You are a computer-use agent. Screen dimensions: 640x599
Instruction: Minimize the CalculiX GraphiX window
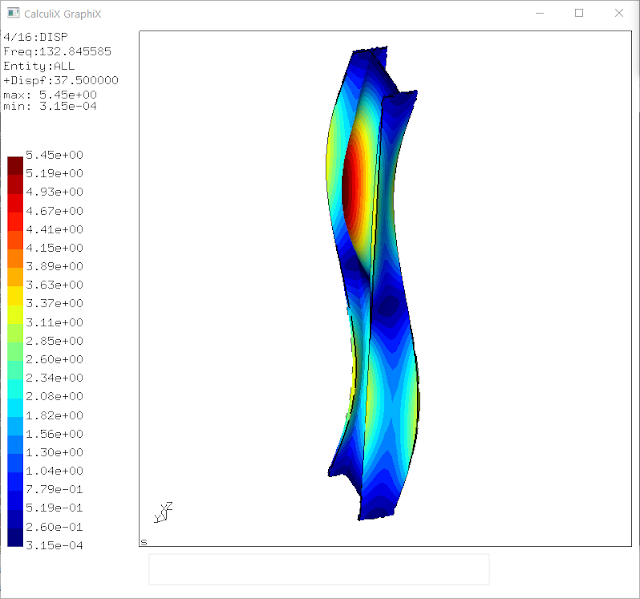pyautogui.click(x=540, y=13)
